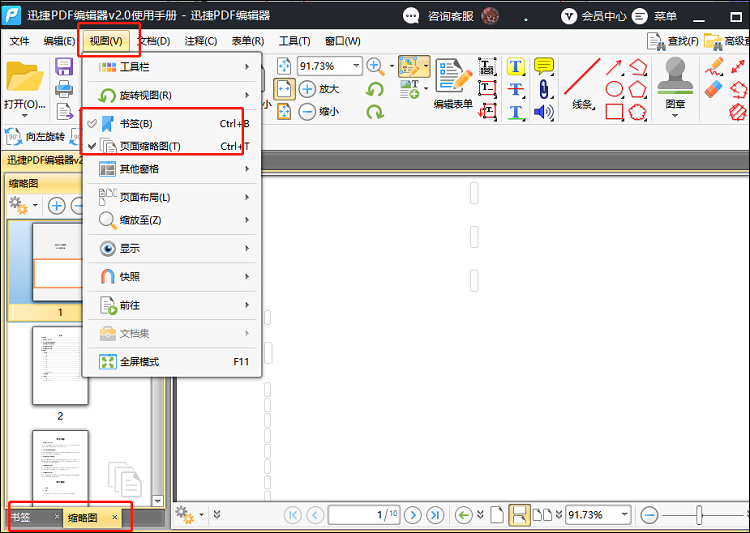
Task: Select the eraser tool
Action: [714, 89]
